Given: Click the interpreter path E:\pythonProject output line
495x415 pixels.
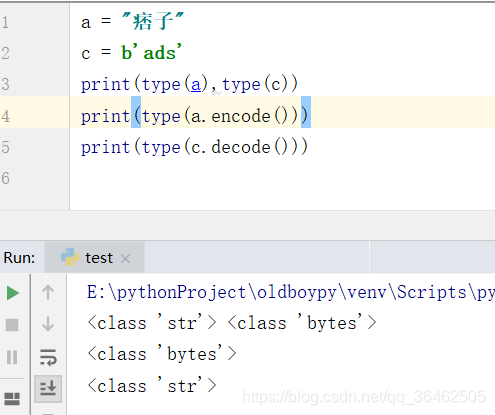Looking at the screenshot, I should tap(291, 293).
